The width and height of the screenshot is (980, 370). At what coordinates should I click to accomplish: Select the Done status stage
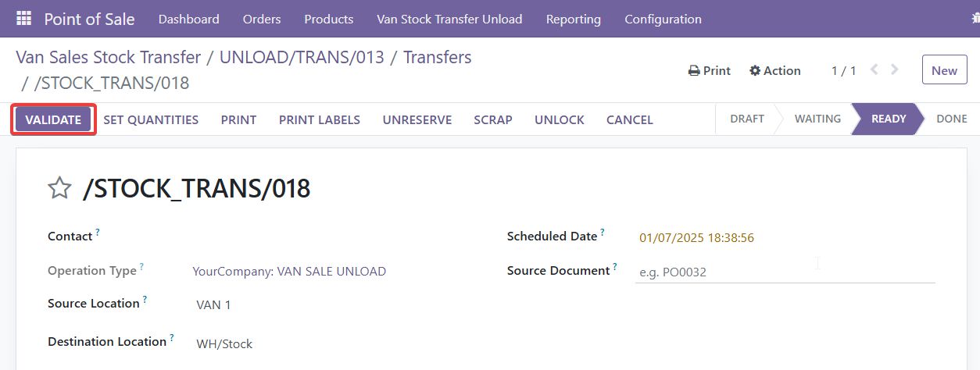[x=951, y=119]
